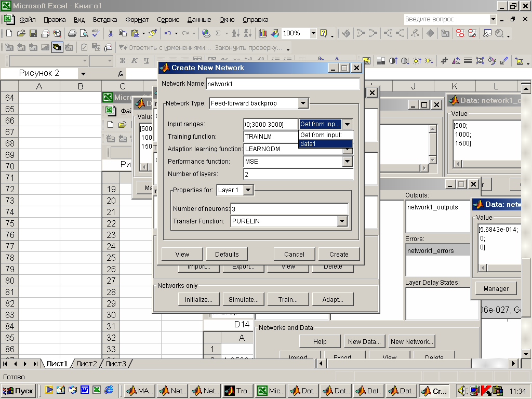
Task: Decrease picture brightness on Picture toolbar
Action: 429,61
